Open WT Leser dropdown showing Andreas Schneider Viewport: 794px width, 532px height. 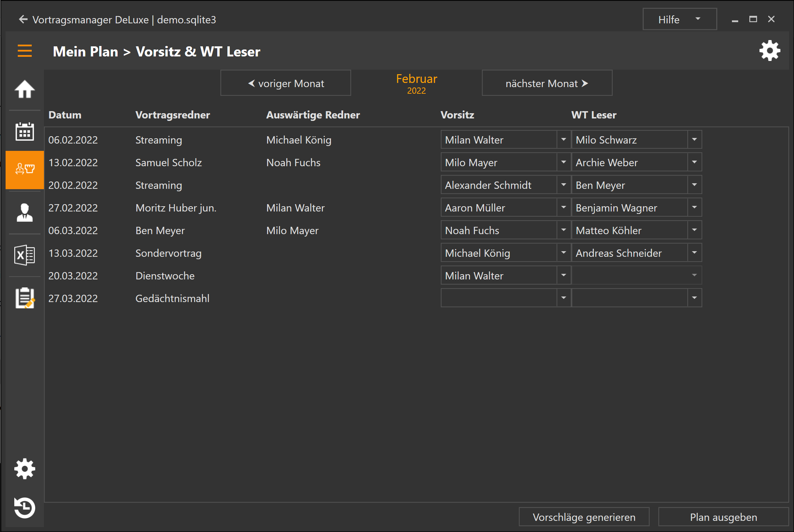636,253
